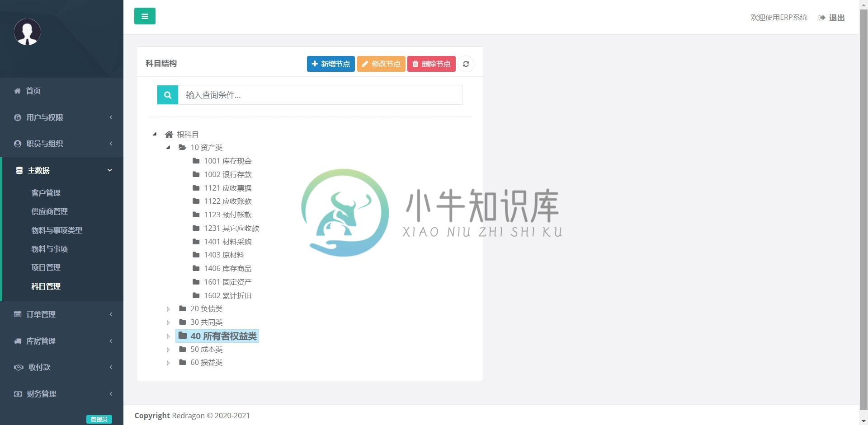Viewport: 868px width, 425px height.
Task: Click the home icon beside 根科目
Action: 169,134
